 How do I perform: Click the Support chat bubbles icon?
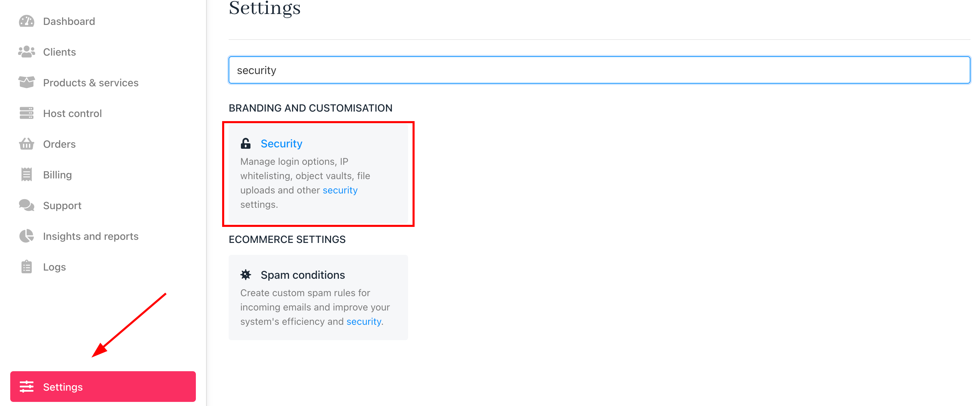27,205
